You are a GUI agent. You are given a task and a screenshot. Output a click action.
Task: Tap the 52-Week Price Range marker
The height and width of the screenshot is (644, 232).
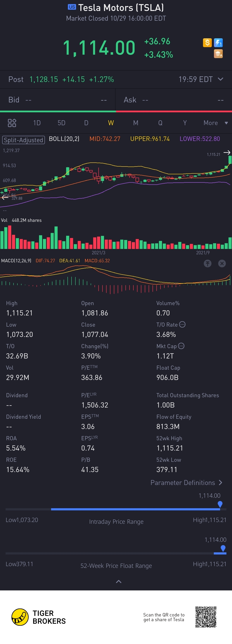click(223, 548)
